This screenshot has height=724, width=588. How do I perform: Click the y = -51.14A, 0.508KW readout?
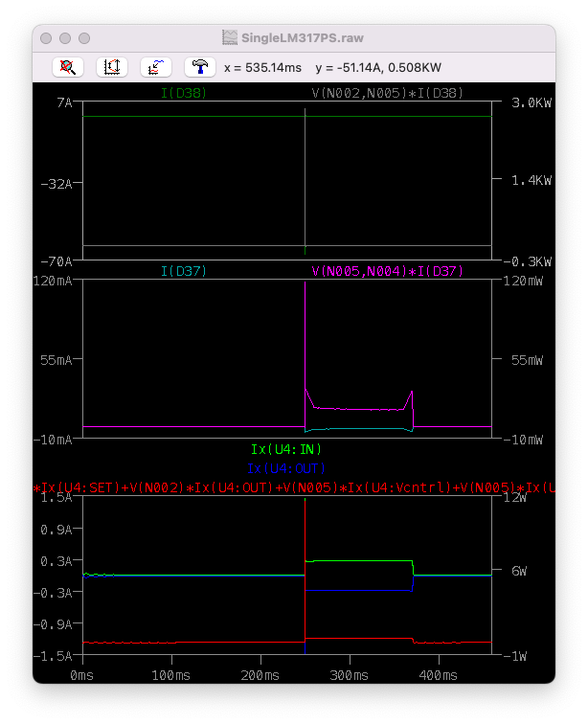click(x=378, y=68)
